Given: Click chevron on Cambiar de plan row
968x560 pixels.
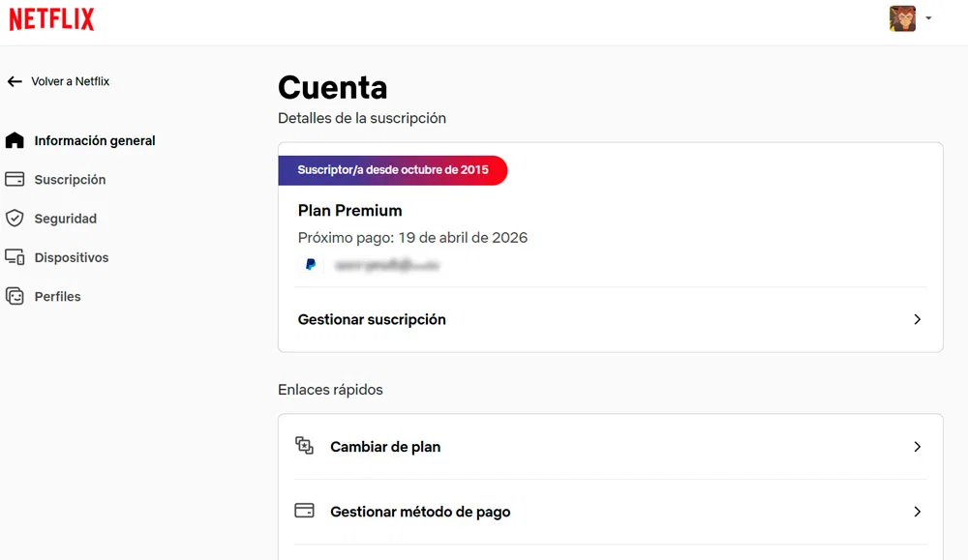Looking at the screenshot, I should coord(918,447).
